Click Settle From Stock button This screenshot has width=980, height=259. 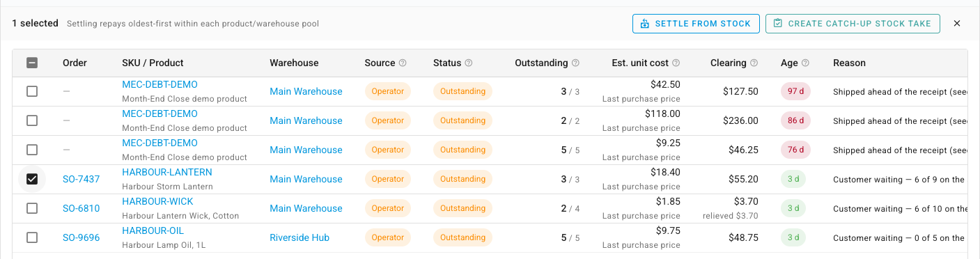point(695,24)
